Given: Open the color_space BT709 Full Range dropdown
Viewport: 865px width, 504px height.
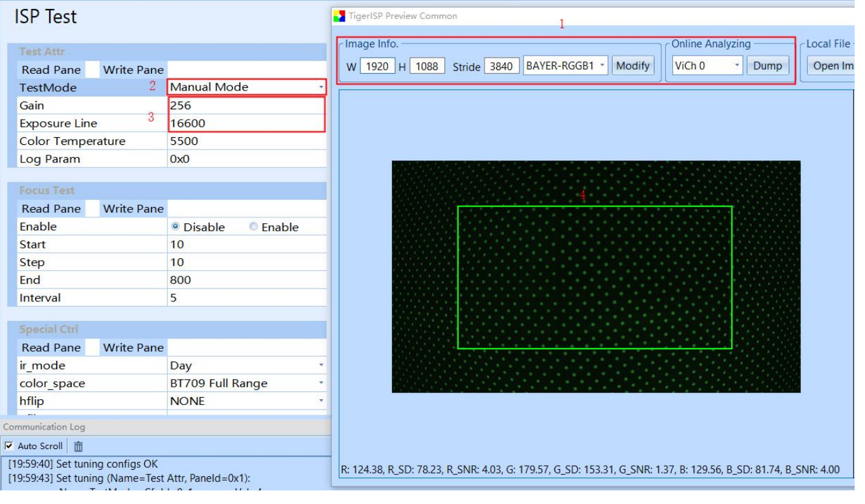Looking at the screenshot, I should (x=321, y=384).
